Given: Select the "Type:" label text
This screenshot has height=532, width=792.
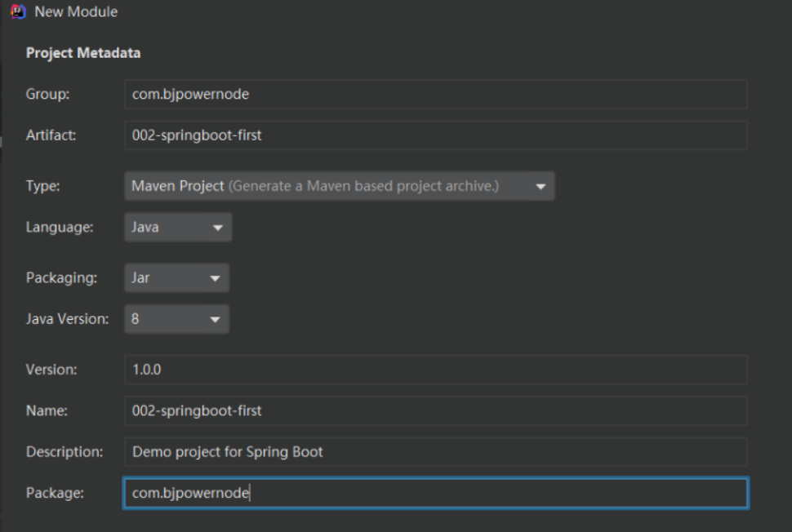Looking at the screenshot, I should 42,186.
